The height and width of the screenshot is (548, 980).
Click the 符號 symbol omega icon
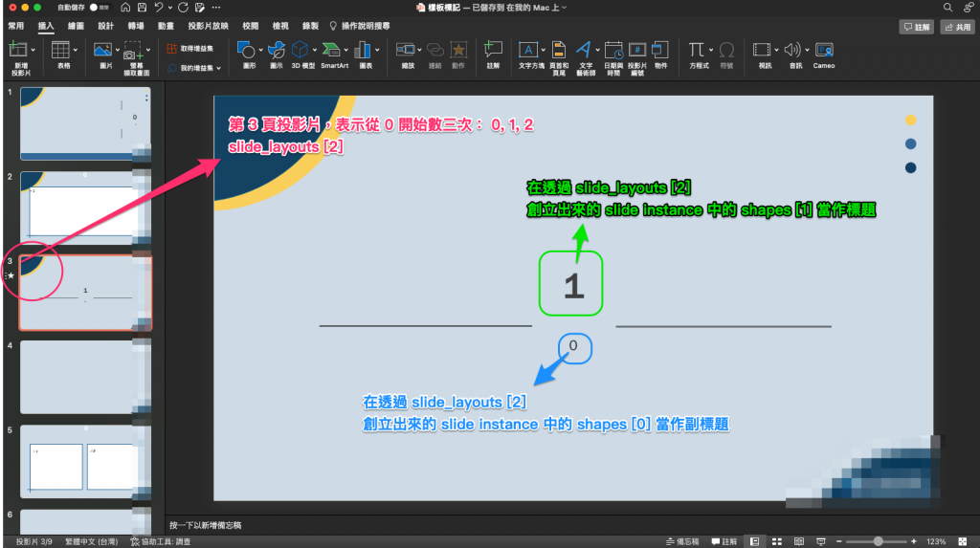(727, 50)
